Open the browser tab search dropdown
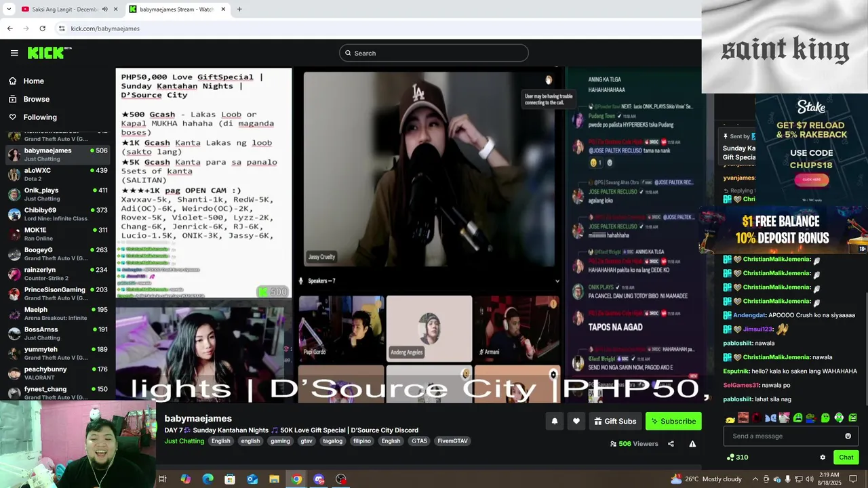868x488 pixels. pos(9,9)
